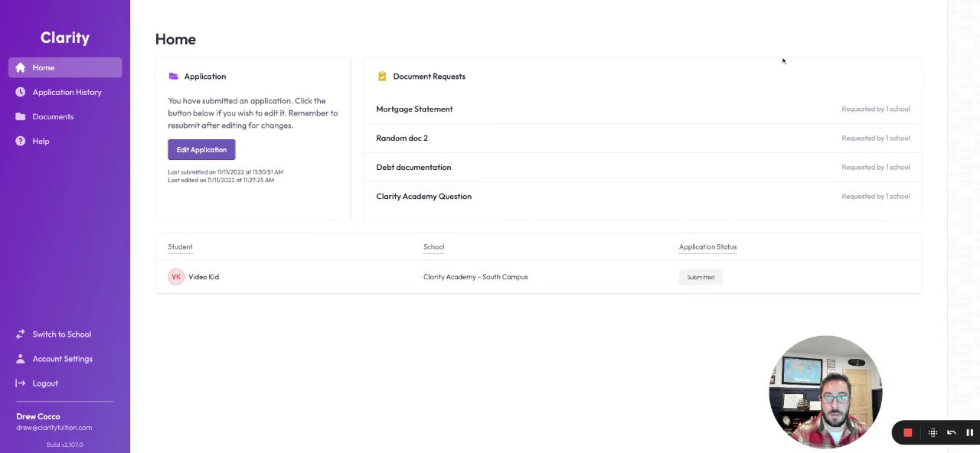The width and height of the screenshot is (980, 453).
Task: Click the Submitted application status badge
Action: [700, 277]
